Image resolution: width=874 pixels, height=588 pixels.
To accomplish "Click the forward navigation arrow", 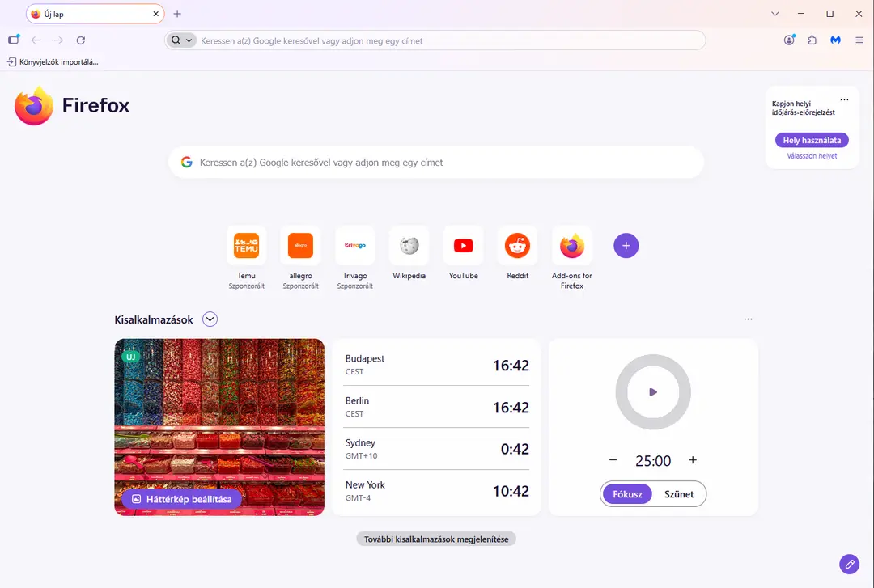I will click(58, 40).
